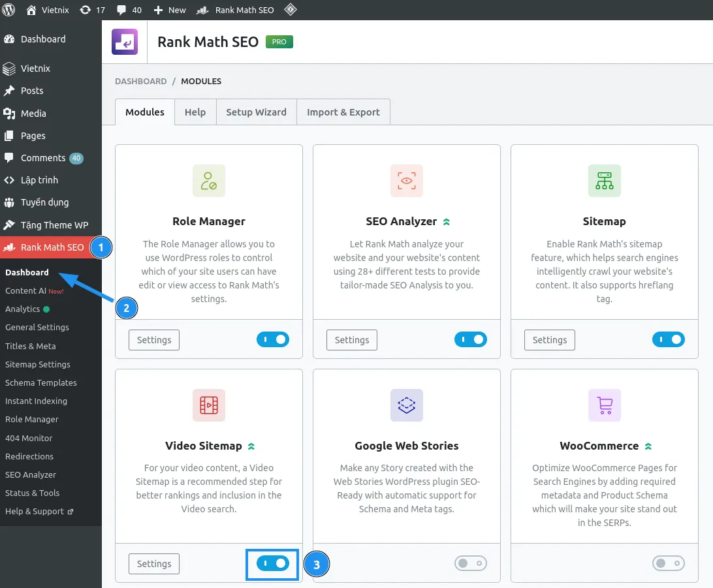
Task: Click the plus New icon in admin bar
Action: [x=158, y=10]
